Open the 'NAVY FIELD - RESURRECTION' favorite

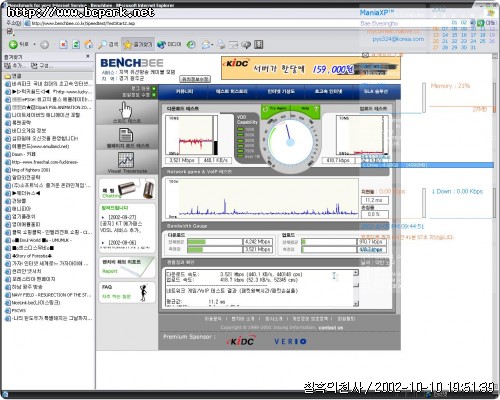48,295
